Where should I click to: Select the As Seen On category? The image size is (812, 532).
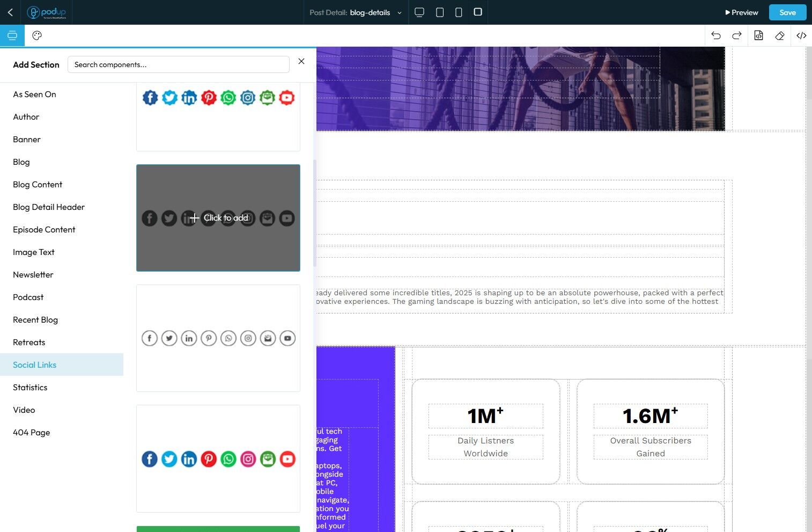tap(62, 94)
